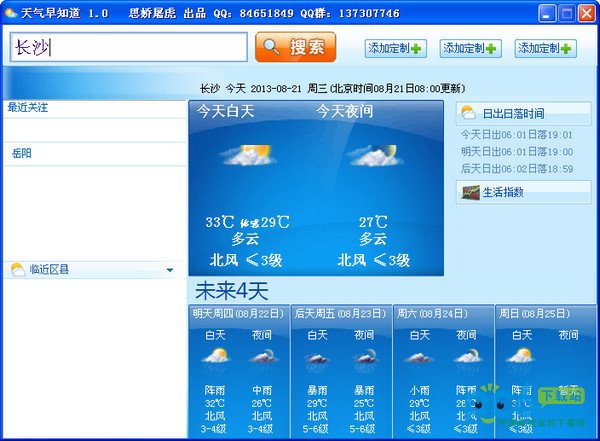600x441 pixels.
Task: Select the 最近关注 section header
Action: (28, 108)
